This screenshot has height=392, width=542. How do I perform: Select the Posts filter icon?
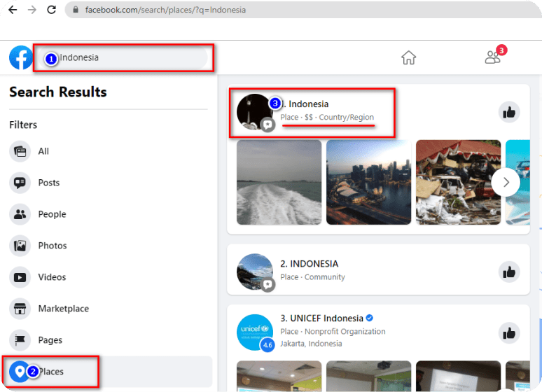point(20,183)
